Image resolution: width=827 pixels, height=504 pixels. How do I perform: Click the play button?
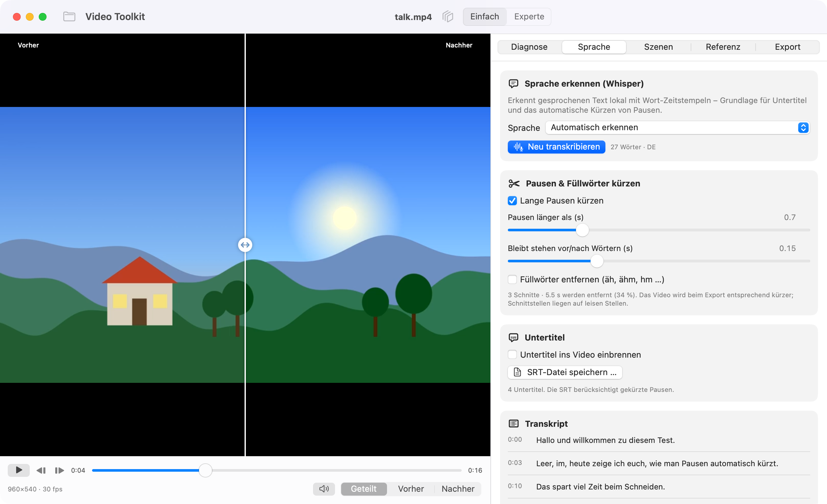pos(19,470)
